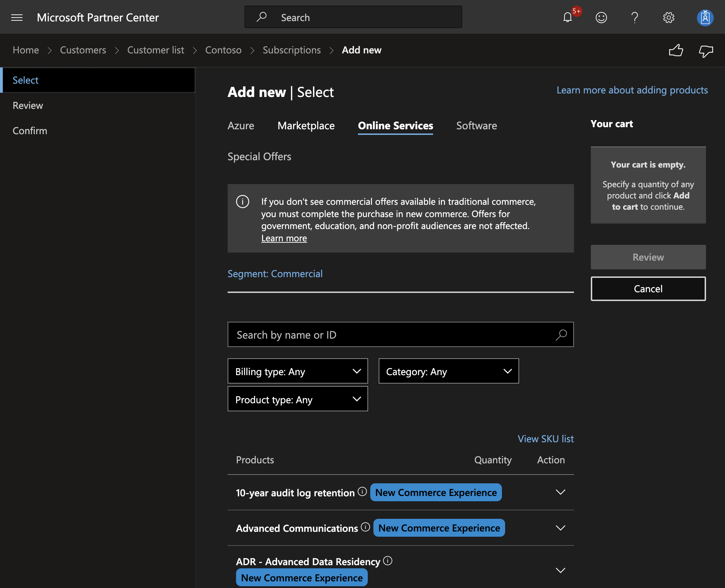Open the View SKU list link
The image size is (725, 588).
click(x=546, y=439)
